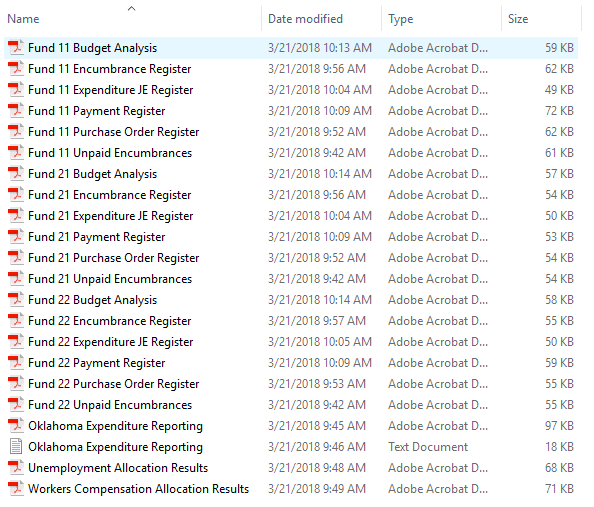Screen dimensions: 594x507
Task: Select the Fund 11 Unpaid Encumbrances file name
Action: pyautogui.click(x=110, y=153)
